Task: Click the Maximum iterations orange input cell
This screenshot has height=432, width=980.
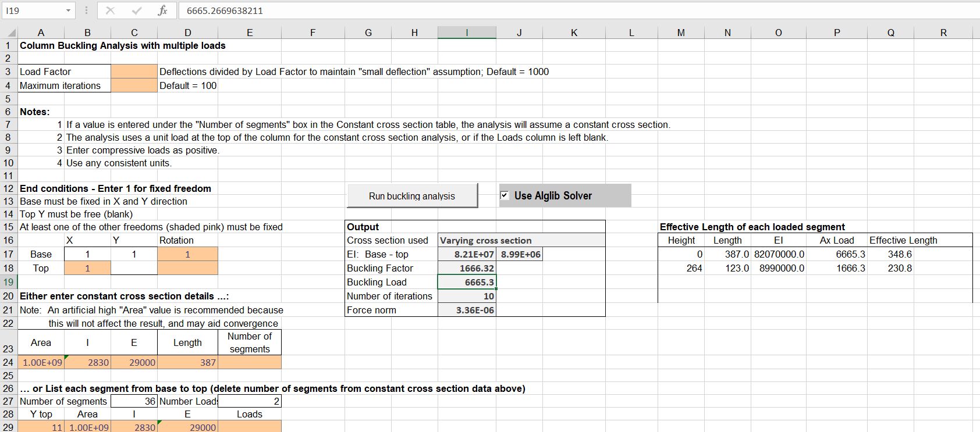Action: pyautogui.click(x=134, y=85)
